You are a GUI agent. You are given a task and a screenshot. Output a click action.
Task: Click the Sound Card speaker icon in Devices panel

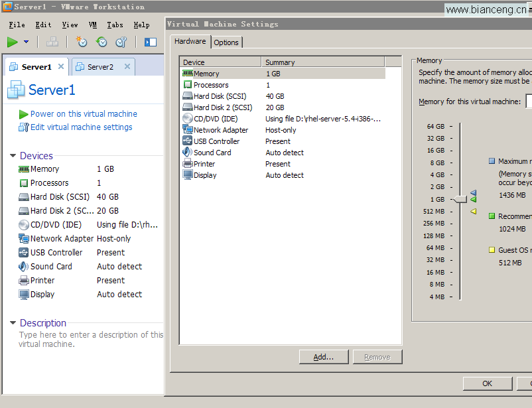[x=23, y=267]
